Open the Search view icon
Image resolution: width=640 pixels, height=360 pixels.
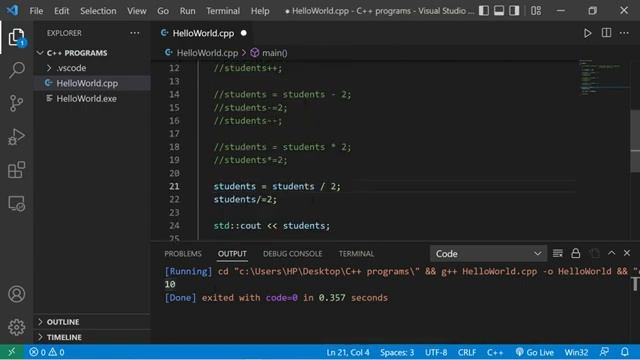[16, 70]
